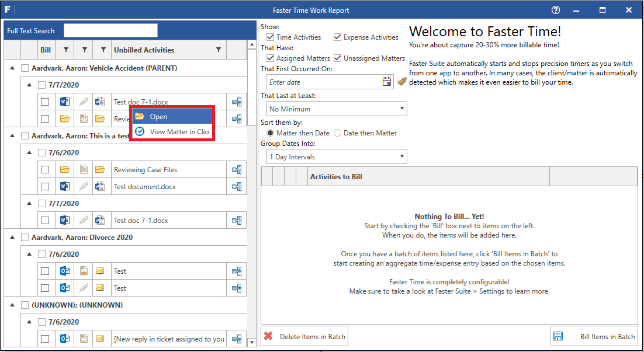Viewport: 644px width, 352px height.
Task: Click the assign matter icon for the New reply in ticket row
Action: tap(237, 339)
